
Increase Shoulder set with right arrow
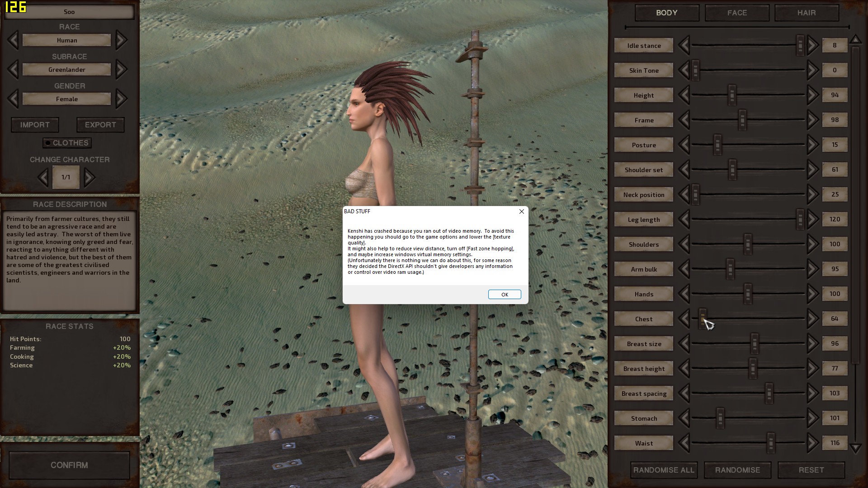point(813,169)
